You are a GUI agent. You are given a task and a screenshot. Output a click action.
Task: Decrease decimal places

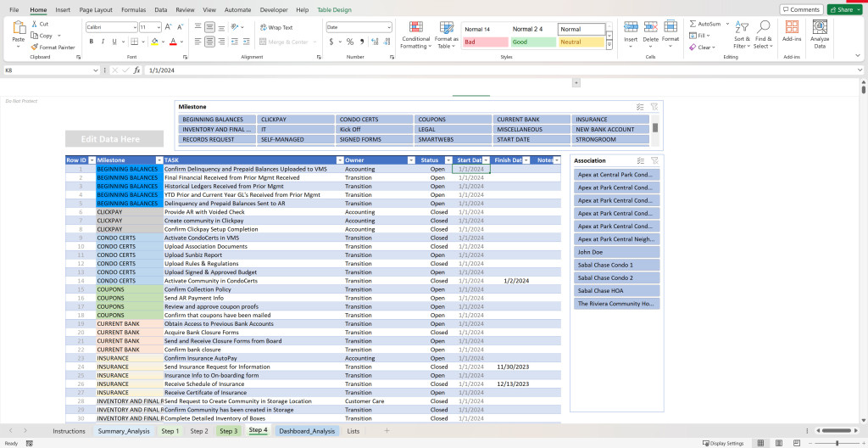click(x=386, y=42)
